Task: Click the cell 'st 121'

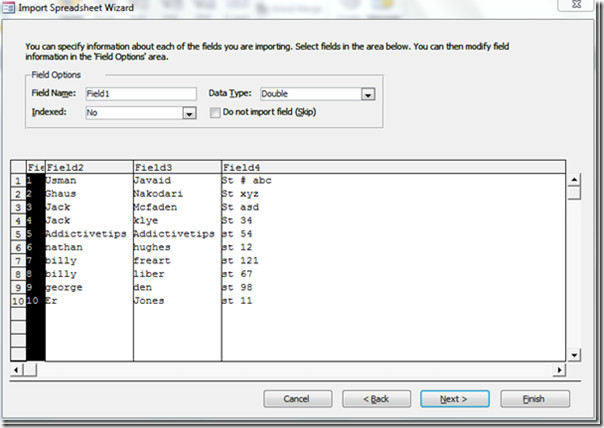Action: [394, 260]
